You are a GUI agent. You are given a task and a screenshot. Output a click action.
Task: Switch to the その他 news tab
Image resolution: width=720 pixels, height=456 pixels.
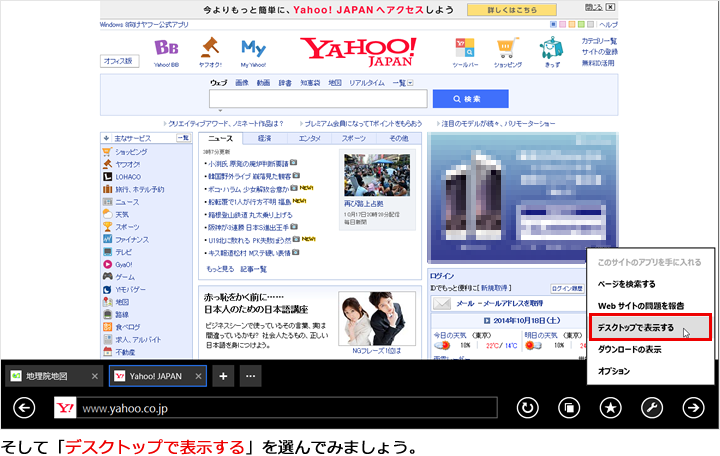399,138
